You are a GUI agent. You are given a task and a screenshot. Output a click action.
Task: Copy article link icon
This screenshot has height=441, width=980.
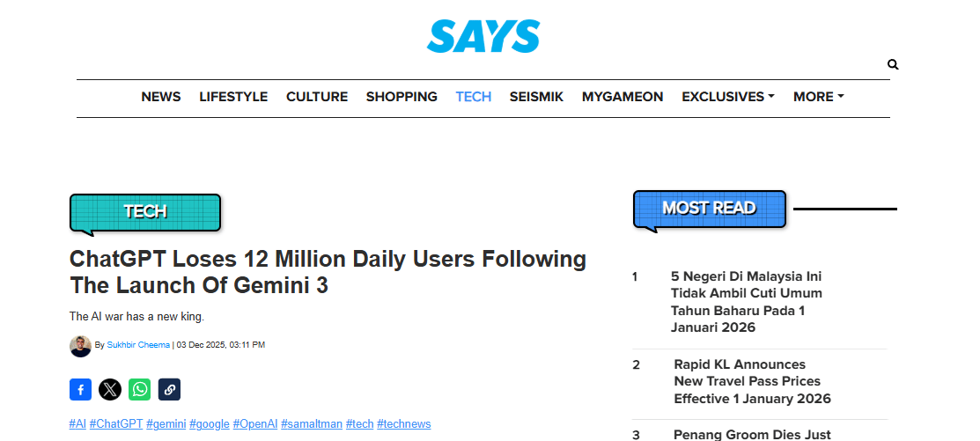[169, 390]
